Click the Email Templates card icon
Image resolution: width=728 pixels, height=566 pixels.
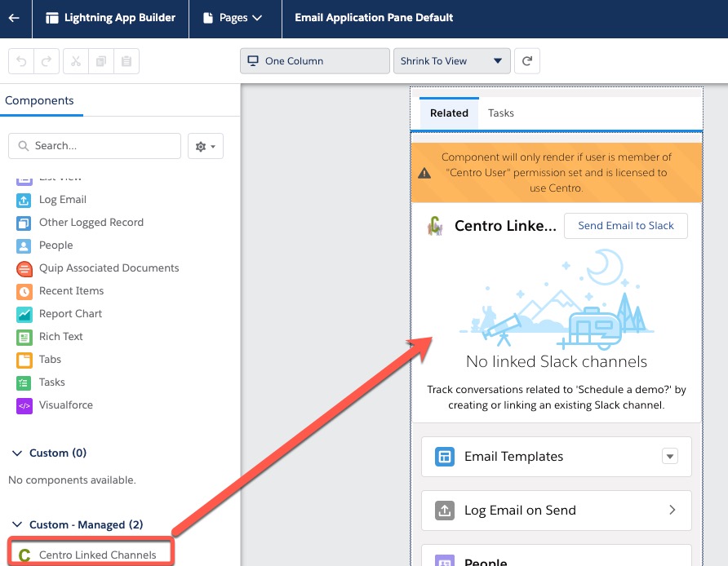click(x=444, y=457)
